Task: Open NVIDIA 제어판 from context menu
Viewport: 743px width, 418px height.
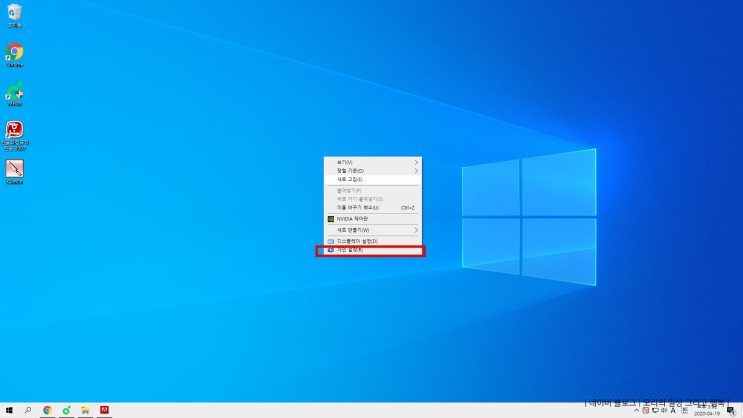Action: pyautogui.click(x=373, y=219)
